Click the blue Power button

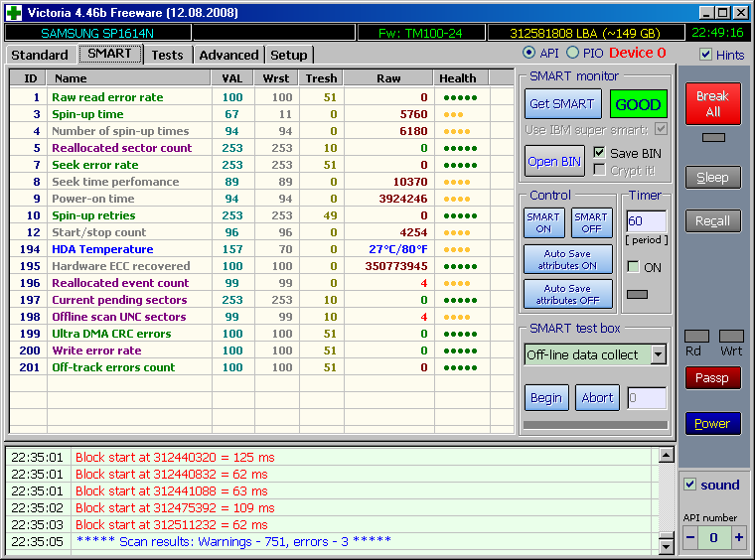pyautogui.click(x=712, y=423)
